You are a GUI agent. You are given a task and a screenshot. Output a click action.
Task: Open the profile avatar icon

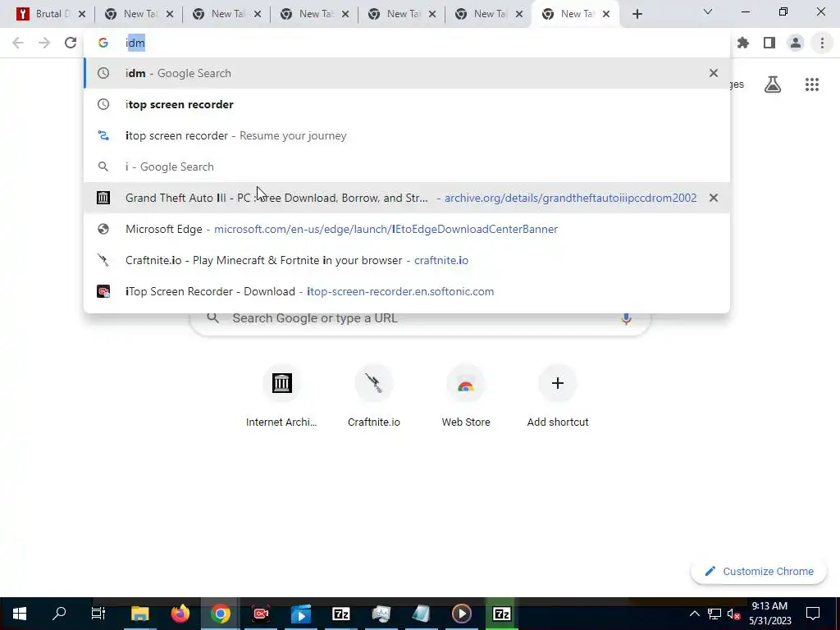click(796, 43)
